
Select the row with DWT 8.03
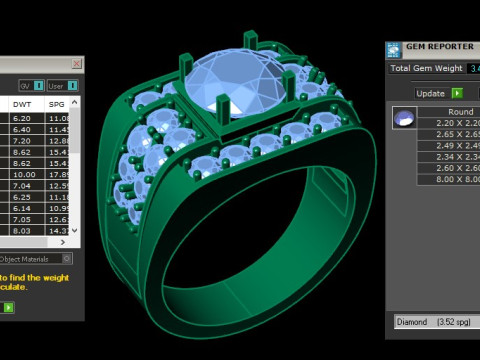point(35,231)
